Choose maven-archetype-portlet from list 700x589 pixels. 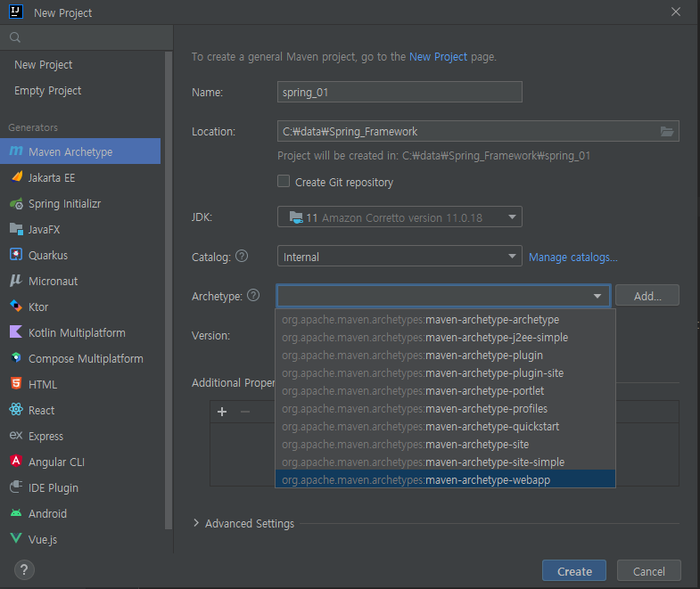click(445, 391)
